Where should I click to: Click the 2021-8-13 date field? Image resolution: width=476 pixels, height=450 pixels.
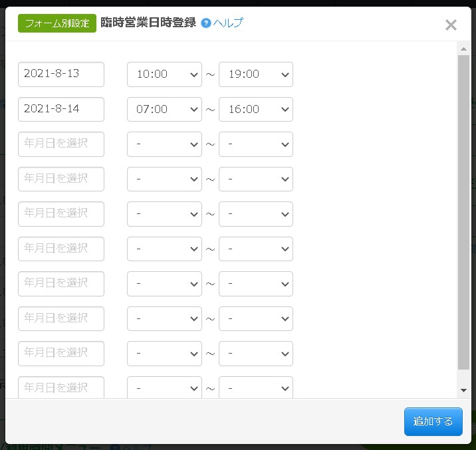pyautogui.click(x=61, y=74)
